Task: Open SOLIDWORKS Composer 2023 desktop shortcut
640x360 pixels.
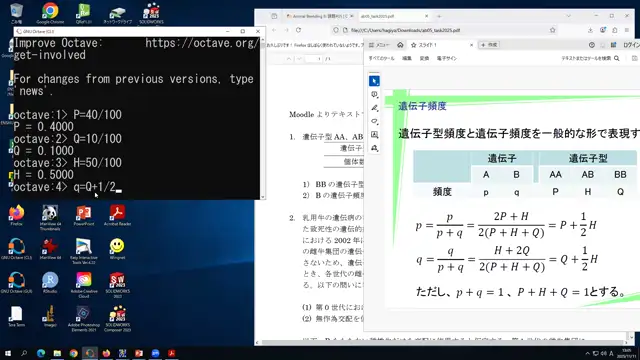Action: coord(117,319)
